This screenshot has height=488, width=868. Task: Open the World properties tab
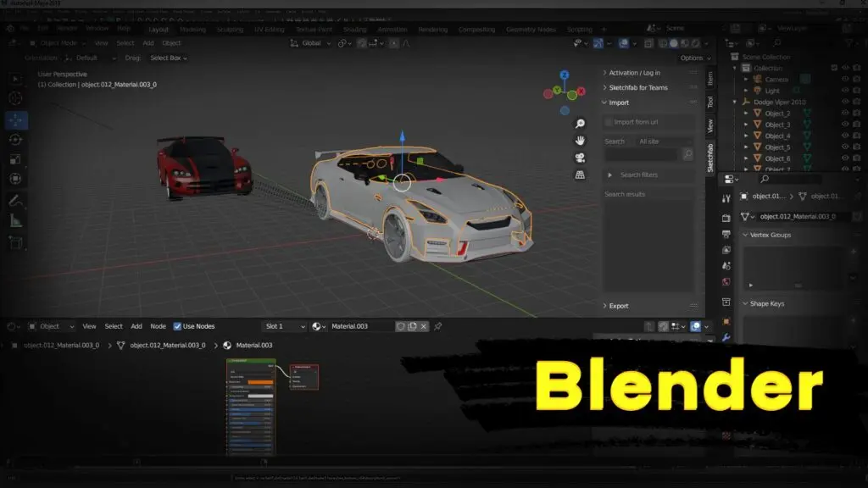point(726,282)
